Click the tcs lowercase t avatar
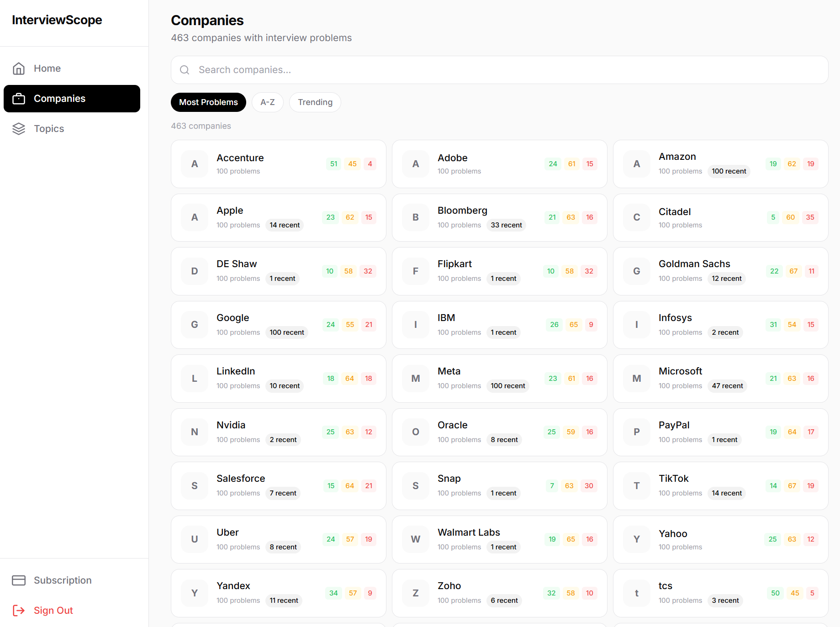 [637, 593]
